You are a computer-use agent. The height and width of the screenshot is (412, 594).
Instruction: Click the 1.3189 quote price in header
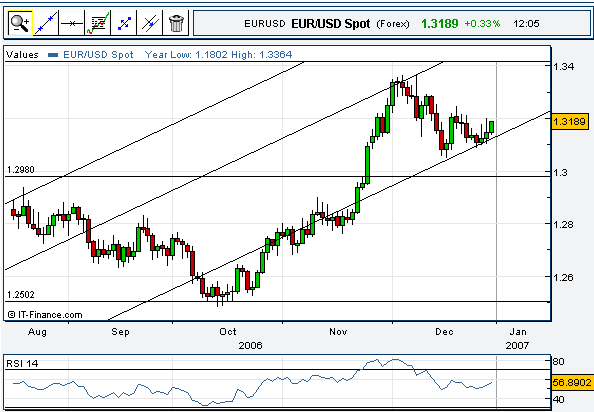(439, 24)
